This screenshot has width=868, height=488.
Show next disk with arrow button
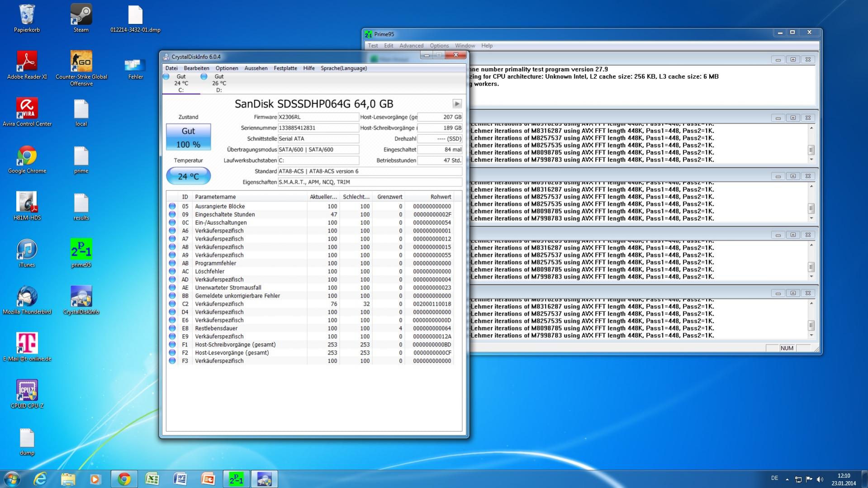(457, 104)
